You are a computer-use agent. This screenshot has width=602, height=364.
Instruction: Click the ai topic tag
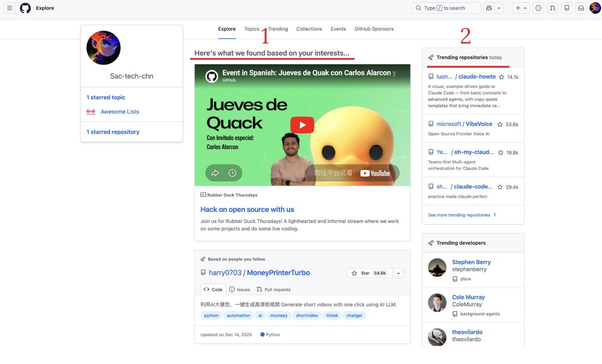[260, 315]
